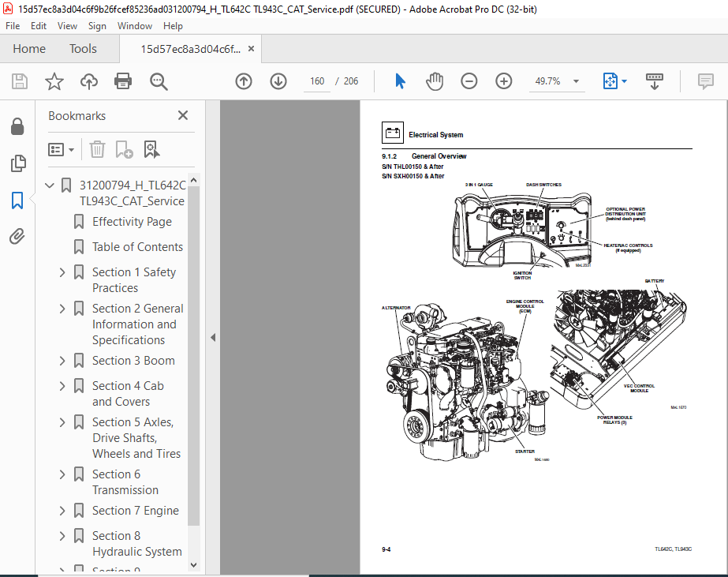Open the find text magnifier icon
The width and height of the screenshot is (728, 577).
pyautogui.click(x=159, y=81)
